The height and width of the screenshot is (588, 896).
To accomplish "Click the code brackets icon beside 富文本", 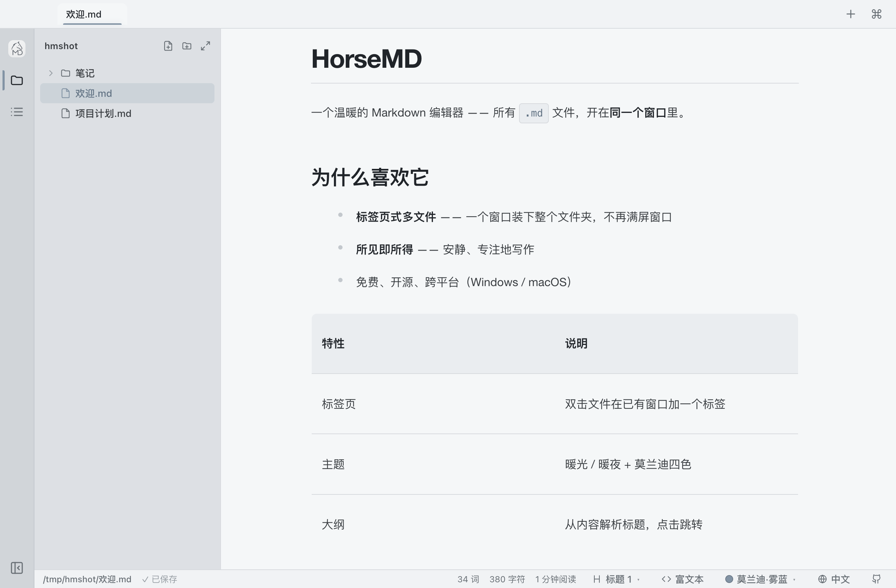I will pos(666,579).
